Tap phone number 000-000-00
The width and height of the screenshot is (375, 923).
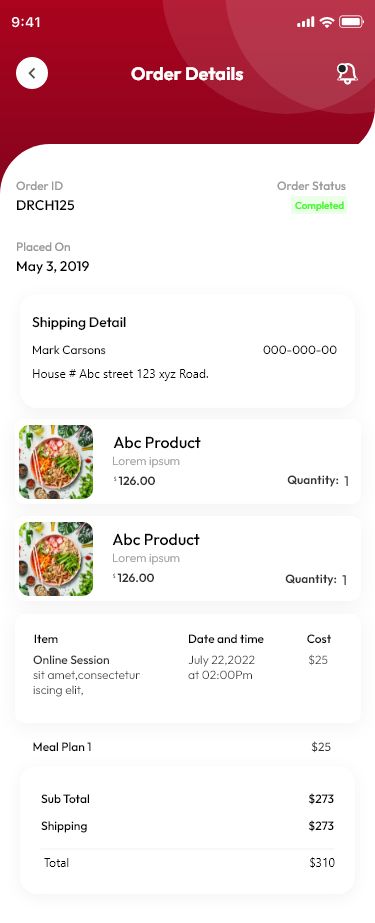point(300,350)
